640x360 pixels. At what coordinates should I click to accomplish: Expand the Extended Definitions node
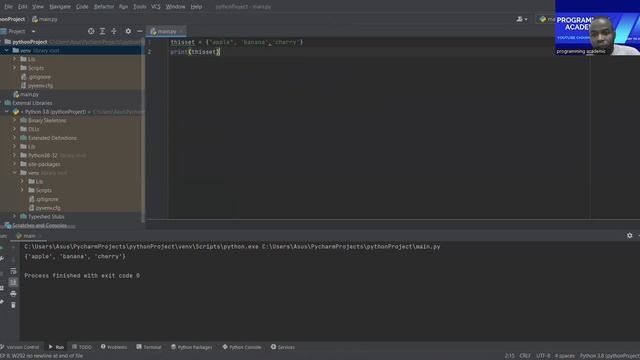point(15,138)
